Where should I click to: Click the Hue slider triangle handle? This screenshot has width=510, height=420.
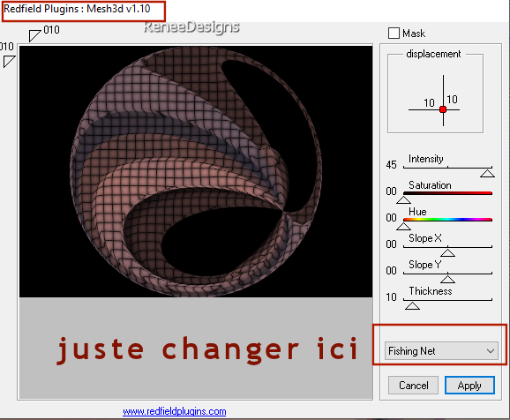[x=403, y=226]
